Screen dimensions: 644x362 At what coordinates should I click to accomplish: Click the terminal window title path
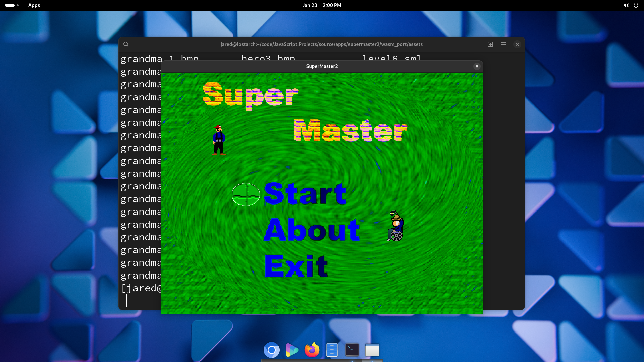(x=321, y=44)
